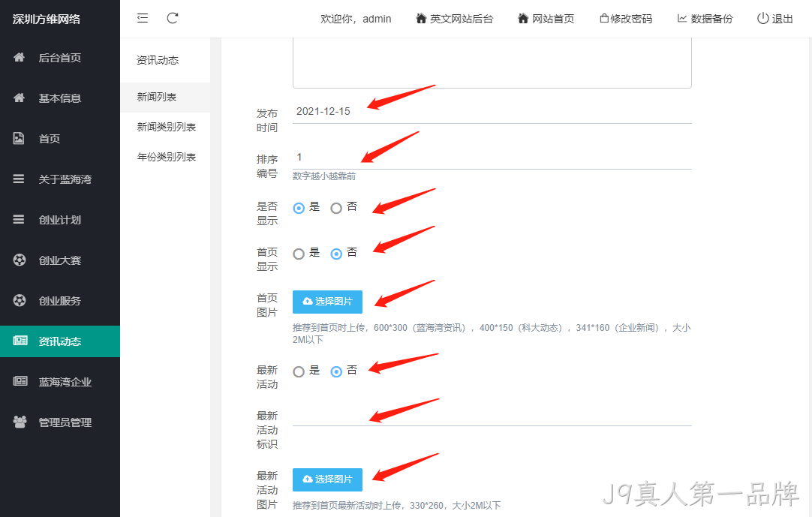Viewport: 812px width, 517px height.
Task: Collapse the sidebar with the menu-fold icon
Action: pos(143,18)
